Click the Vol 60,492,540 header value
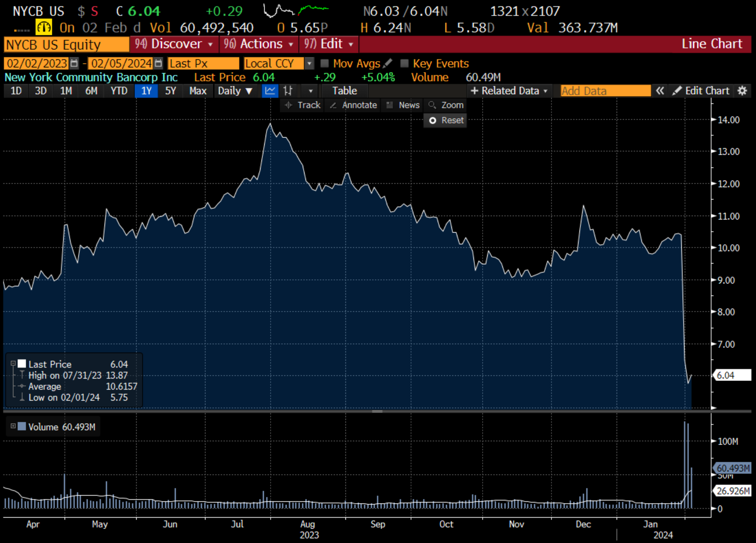This screenshot has width=756, height=543. [x=202, y=28]
